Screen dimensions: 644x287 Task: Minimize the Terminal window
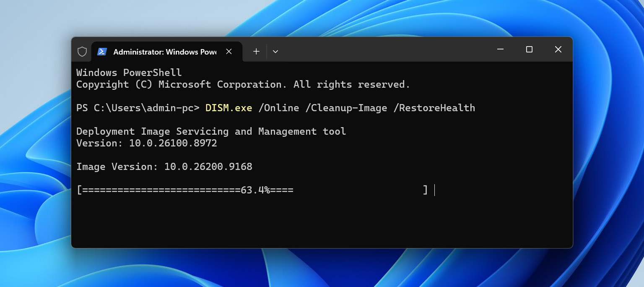click(x=500, y=50)
